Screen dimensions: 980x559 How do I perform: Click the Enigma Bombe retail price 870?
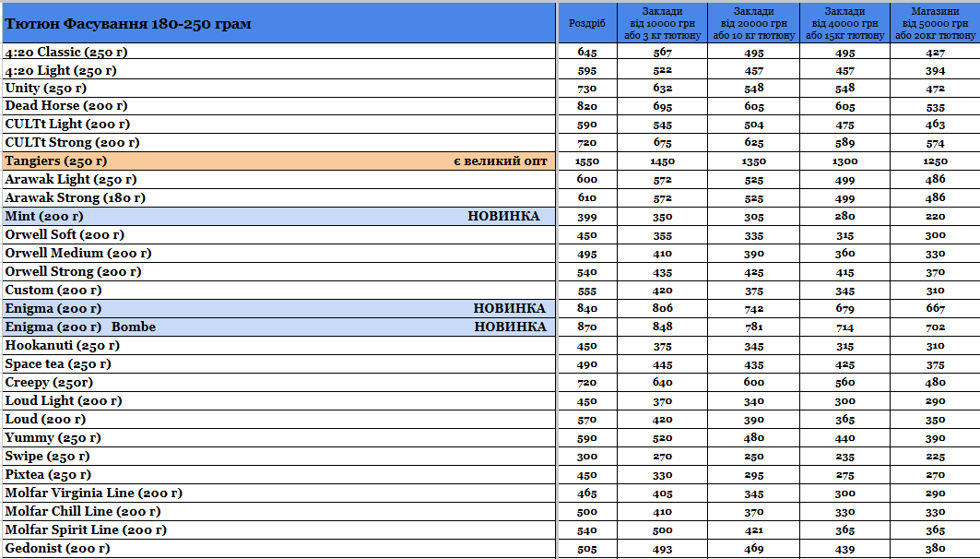[587, 327]
